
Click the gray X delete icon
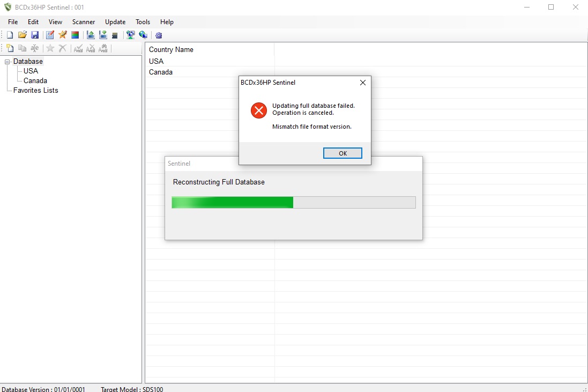63,48
